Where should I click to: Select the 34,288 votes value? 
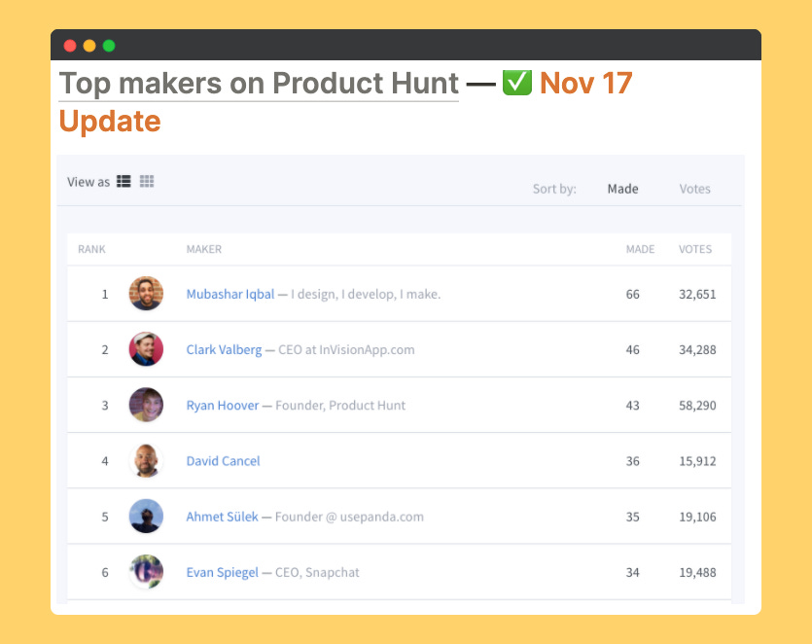pyautogui.click(x=697, y=349)
